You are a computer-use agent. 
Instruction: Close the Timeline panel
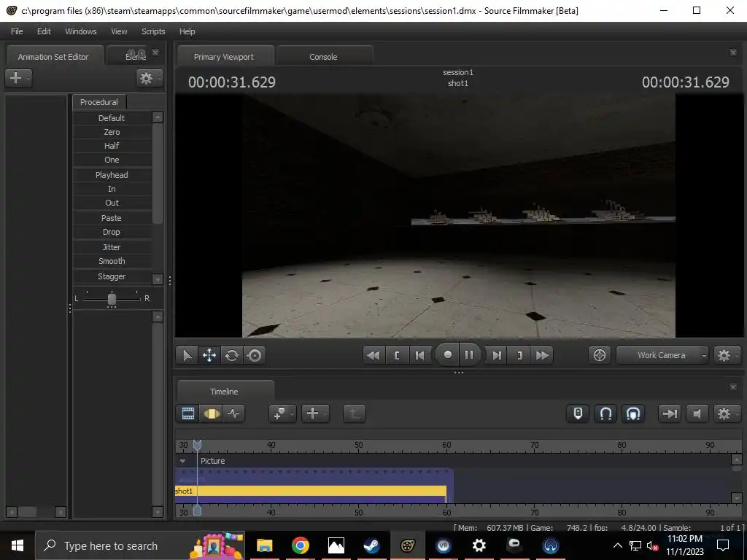tap(733, 386)
